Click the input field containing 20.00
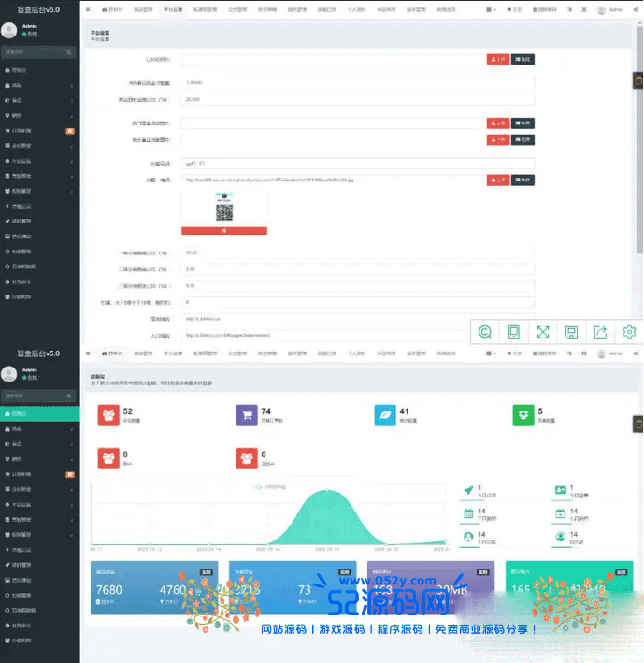Screen dimensions: 644x663 [357, 98]
